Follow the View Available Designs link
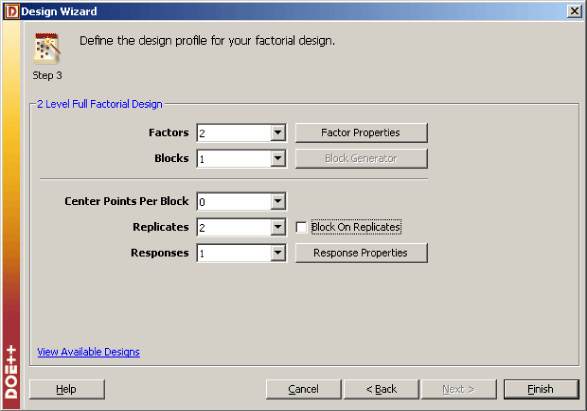Screen dimensions: 587x411 (x=88, y=352)
